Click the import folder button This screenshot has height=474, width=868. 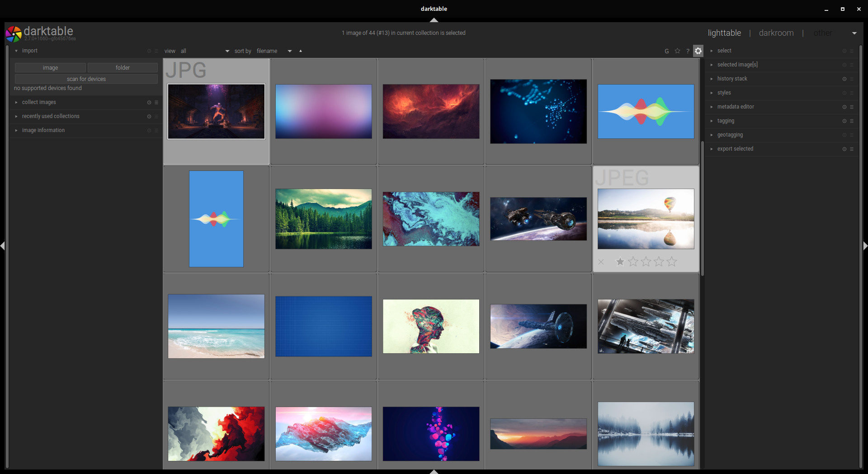[x=123, y=68]
